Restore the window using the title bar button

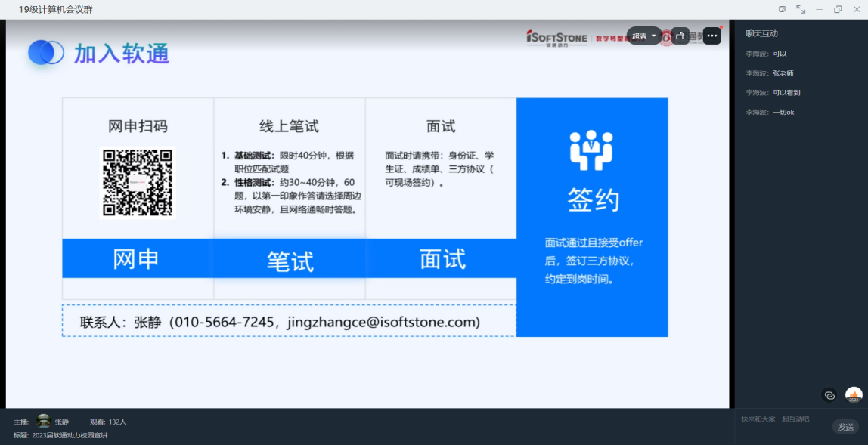[838, 9]
